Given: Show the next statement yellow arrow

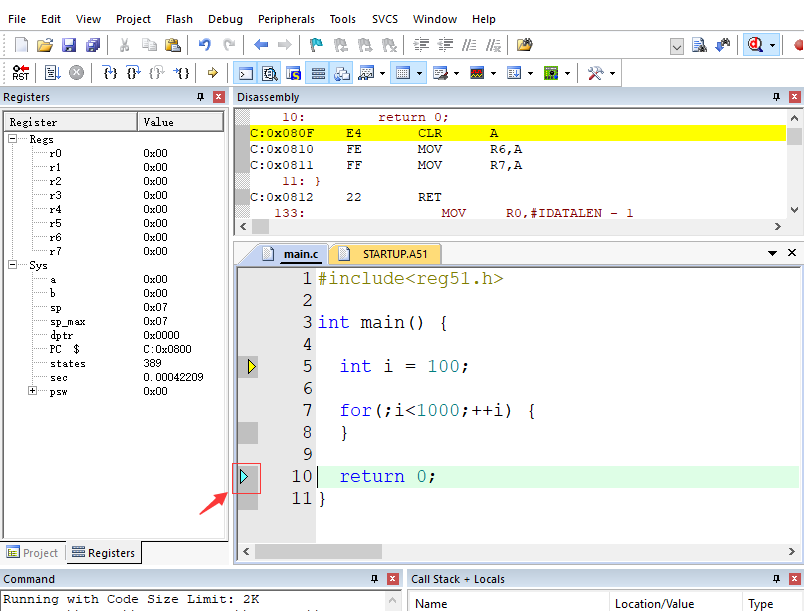Looking at the screenshot, I should (x=212, y=73).
